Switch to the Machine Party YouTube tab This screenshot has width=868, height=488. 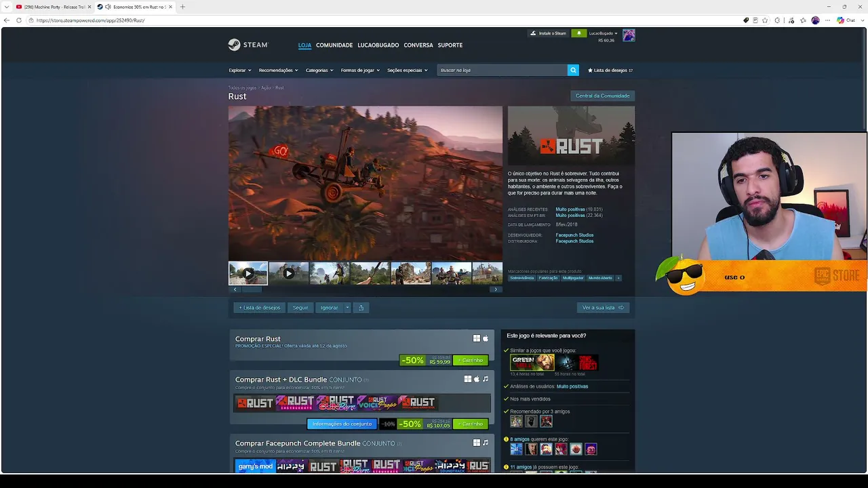coord(53,7)
